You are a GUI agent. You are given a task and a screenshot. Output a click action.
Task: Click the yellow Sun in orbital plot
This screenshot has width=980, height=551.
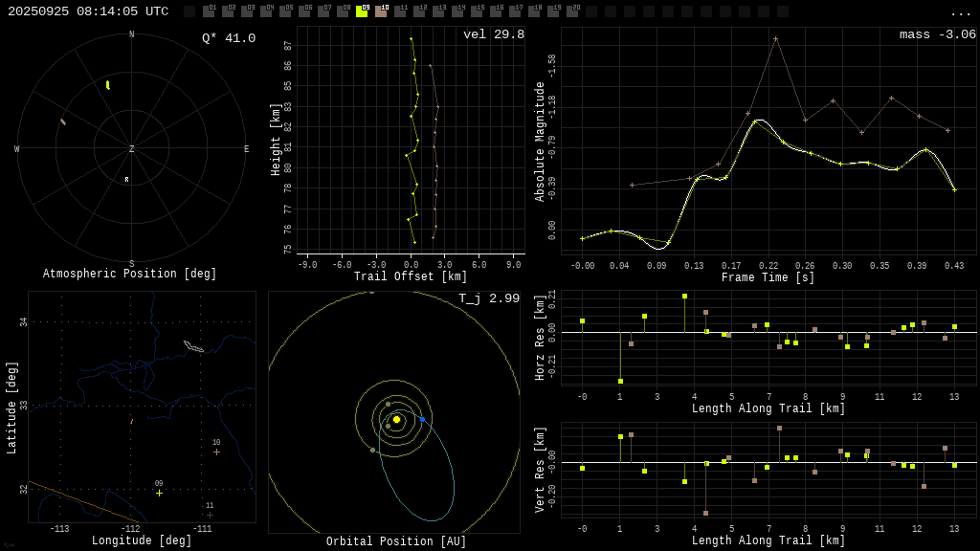point(396,419)
